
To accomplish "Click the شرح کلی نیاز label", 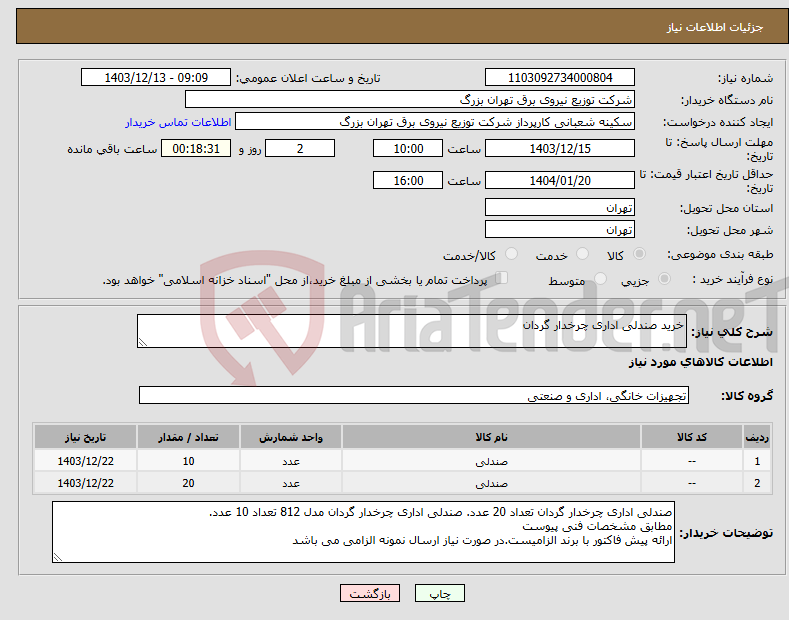I will 732,332.
